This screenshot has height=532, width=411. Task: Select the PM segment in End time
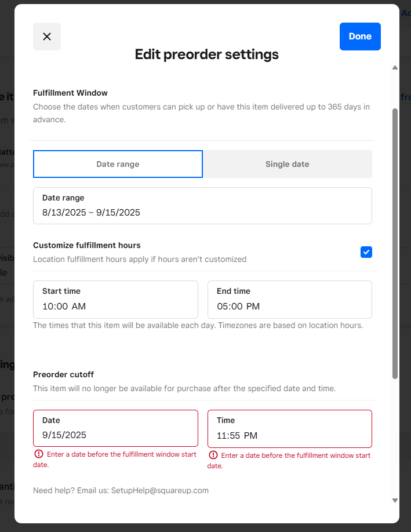(x=253, y=306)
